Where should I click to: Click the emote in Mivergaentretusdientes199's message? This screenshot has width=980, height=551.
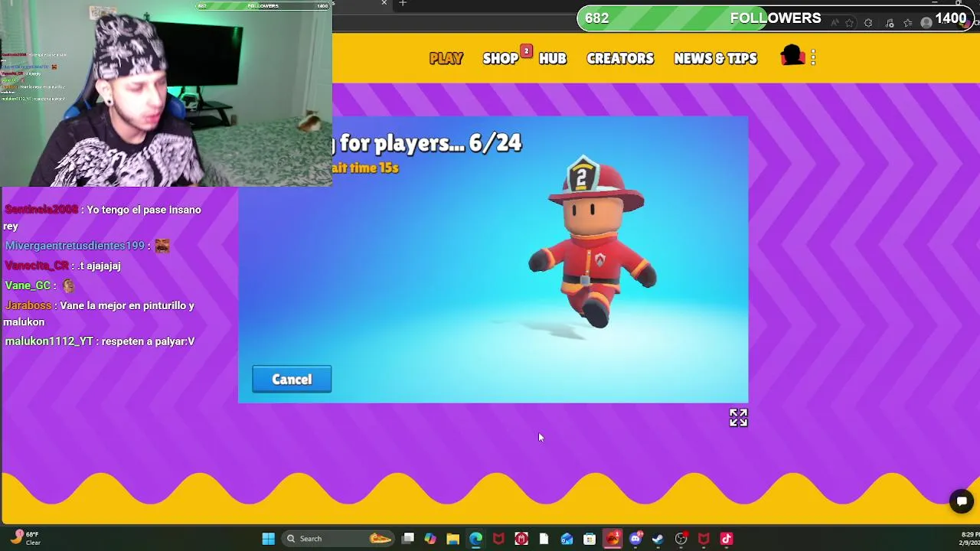tap(162, 246)
